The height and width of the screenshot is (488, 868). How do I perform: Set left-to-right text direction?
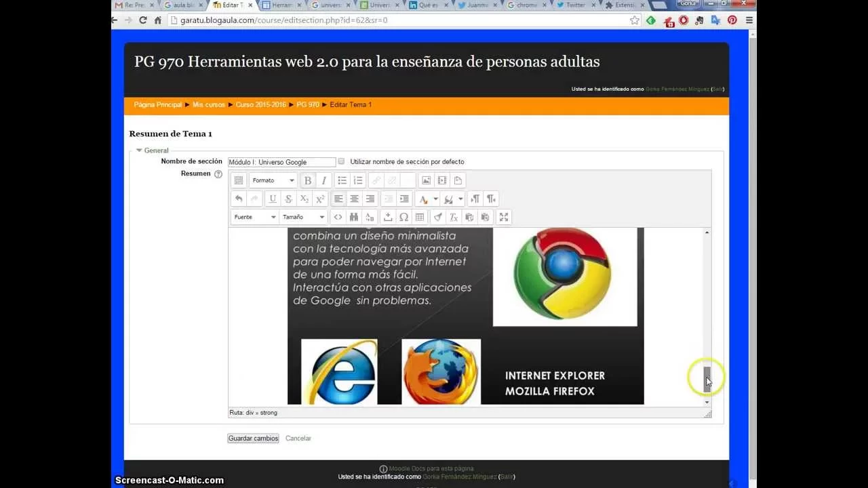coord(475,199)
